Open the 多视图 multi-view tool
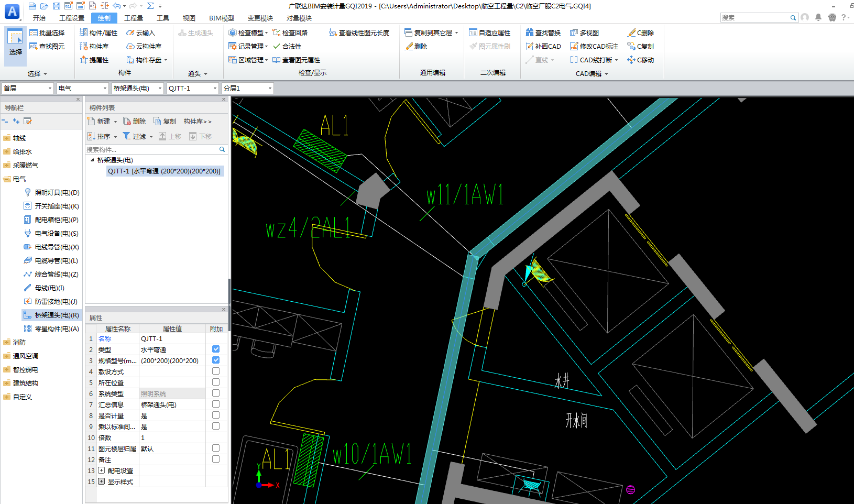Viewport: 854px width, 504px height. tap(584, 32)
